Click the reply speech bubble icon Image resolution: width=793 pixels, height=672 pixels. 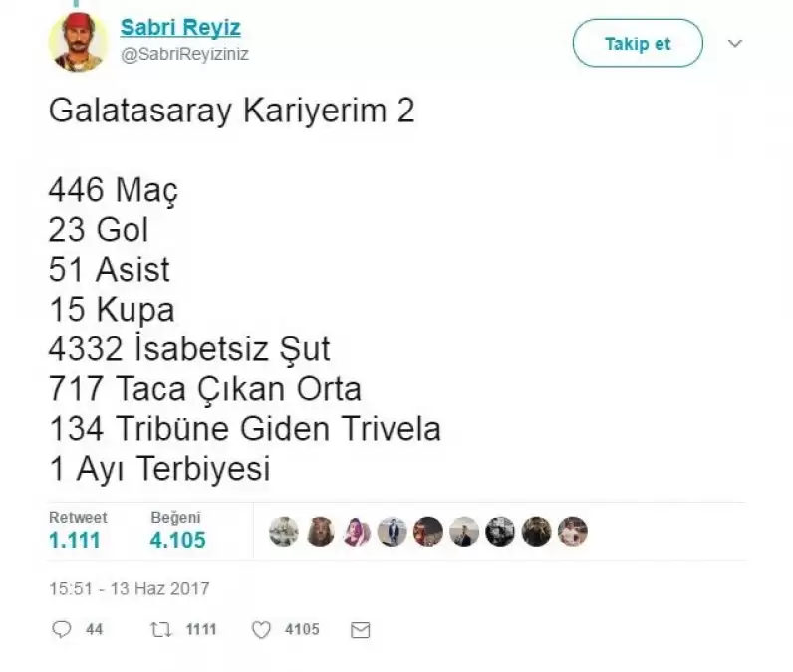click(x=61, y=630)
